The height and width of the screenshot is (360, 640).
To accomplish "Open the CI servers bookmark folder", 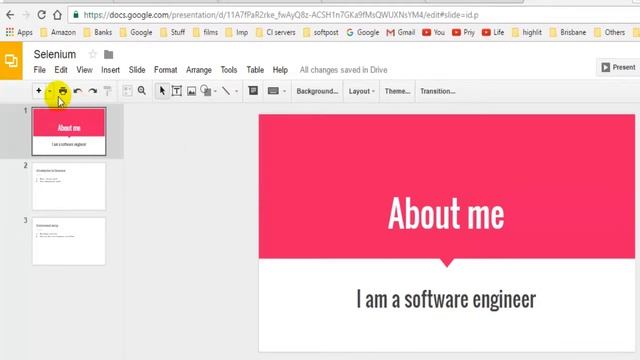I will (x=276, y=32).
